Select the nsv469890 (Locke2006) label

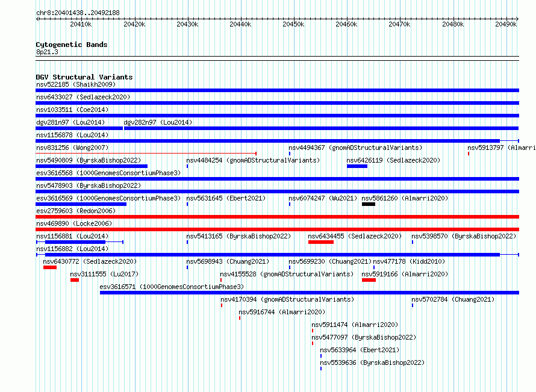tap(74, 223)
